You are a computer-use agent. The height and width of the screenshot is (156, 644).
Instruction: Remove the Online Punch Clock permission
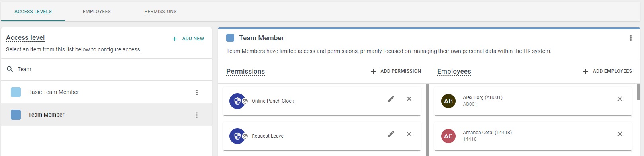pyautogui.click(x=409, y=99)
